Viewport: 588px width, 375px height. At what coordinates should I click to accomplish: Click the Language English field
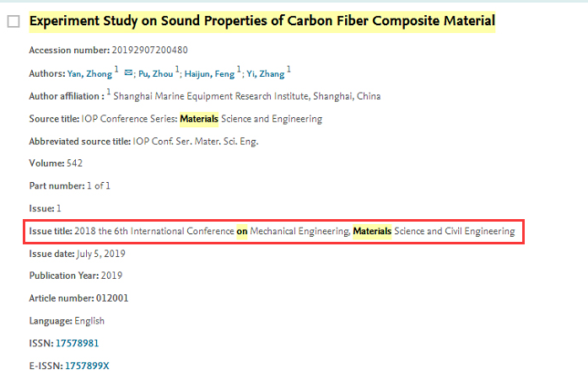click(67, 321)
